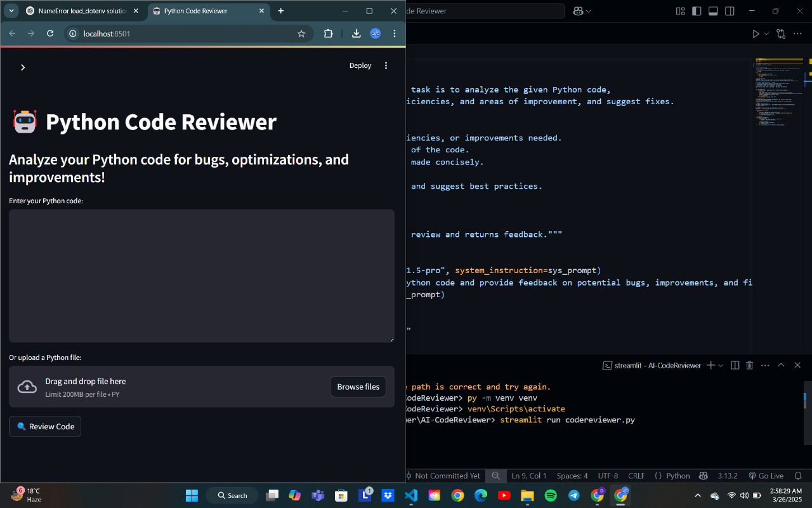Split the terminal
812x508 pixels.
735,365
